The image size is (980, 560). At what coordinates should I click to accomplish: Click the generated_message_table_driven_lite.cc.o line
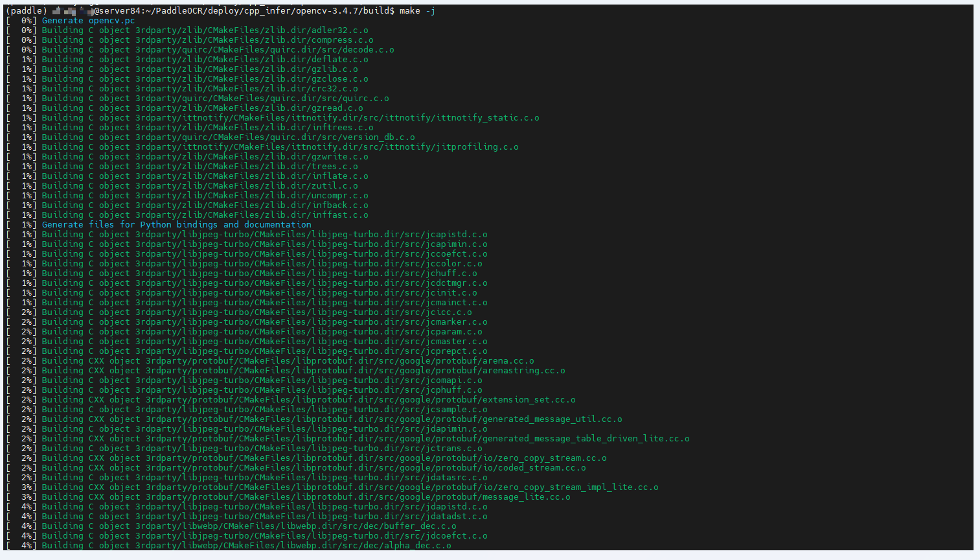pyautogui.click(x=348, y=439)
